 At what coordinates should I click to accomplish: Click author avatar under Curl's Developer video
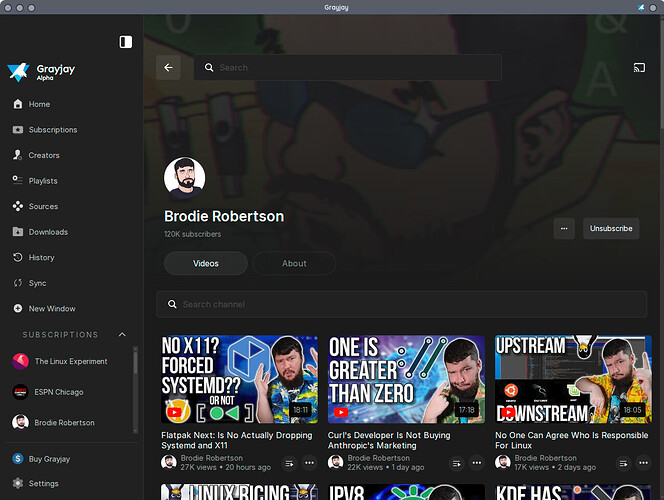336,462
